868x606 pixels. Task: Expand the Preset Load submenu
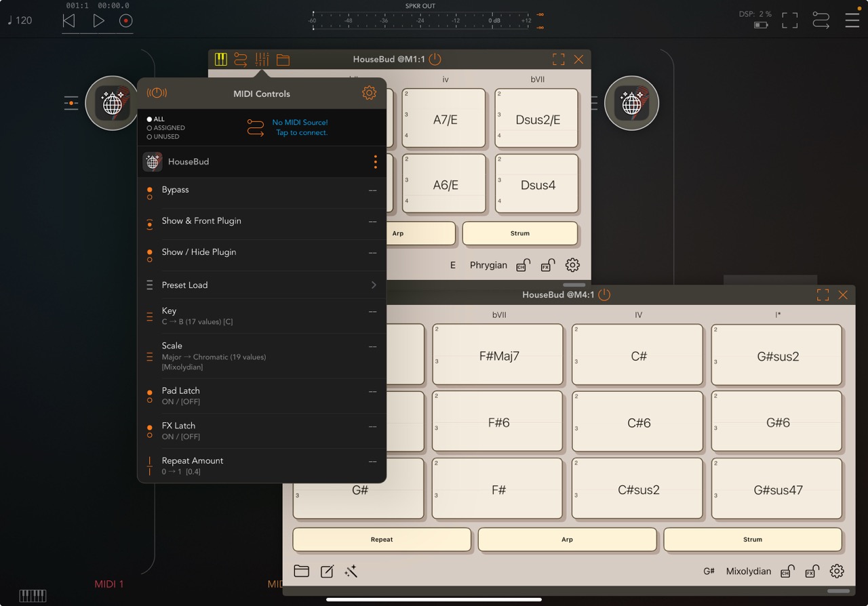coord(262,285)
